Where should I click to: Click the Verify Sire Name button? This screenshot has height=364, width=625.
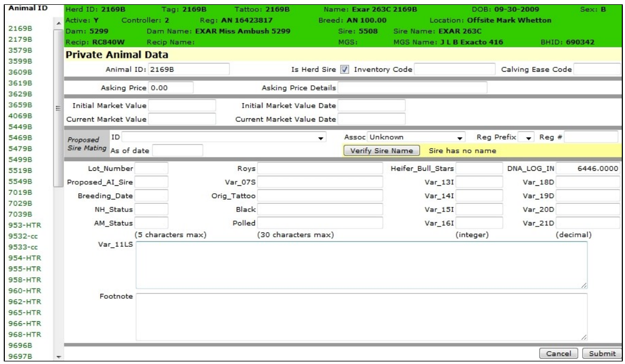pos(381,150)
